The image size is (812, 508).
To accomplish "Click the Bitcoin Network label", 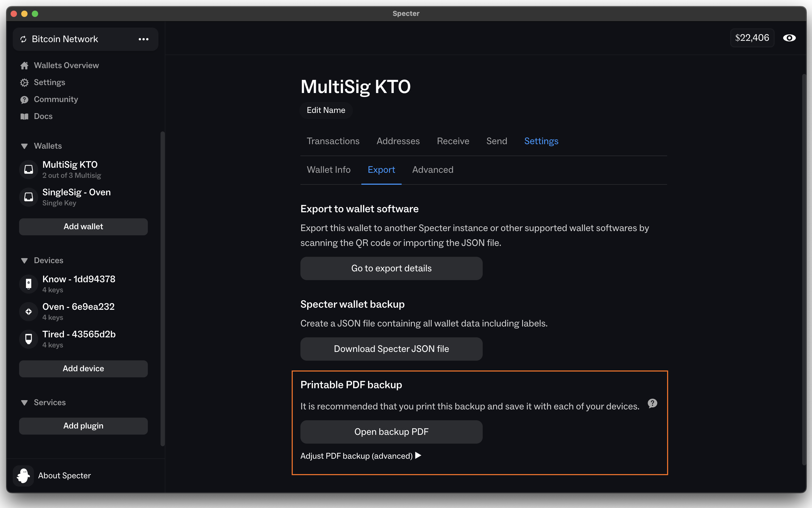I will tap(65, 39).
